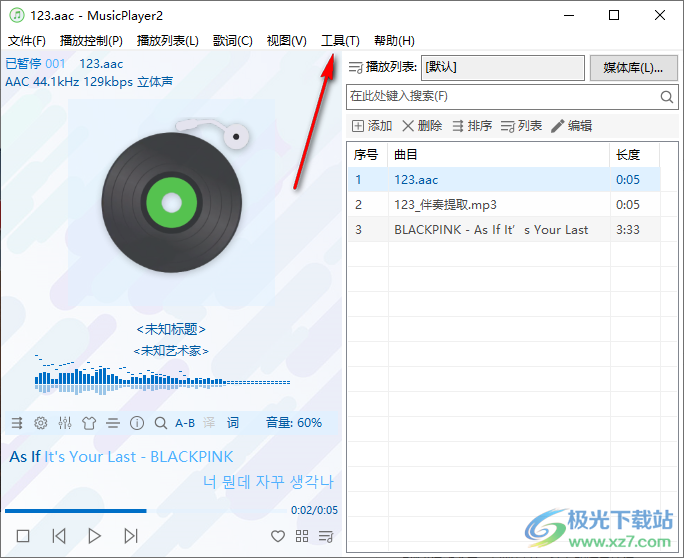Click the <未知艺术家> artist text
The image size is (684, 558).
pyautogui.click(x=171, y=350)
